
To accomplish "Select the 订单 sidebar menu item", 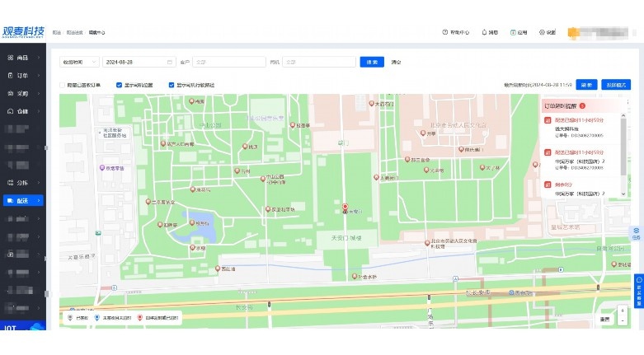I will point(23,76).
